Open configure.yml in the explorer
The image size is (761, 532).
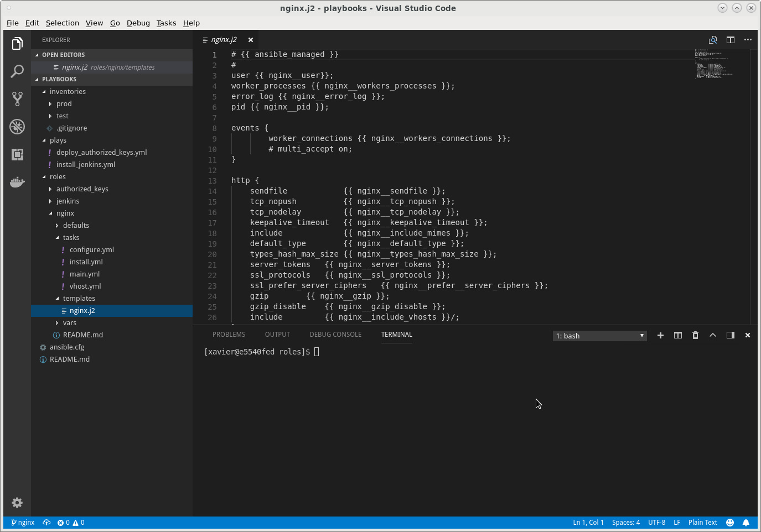(x=112, y=250)
